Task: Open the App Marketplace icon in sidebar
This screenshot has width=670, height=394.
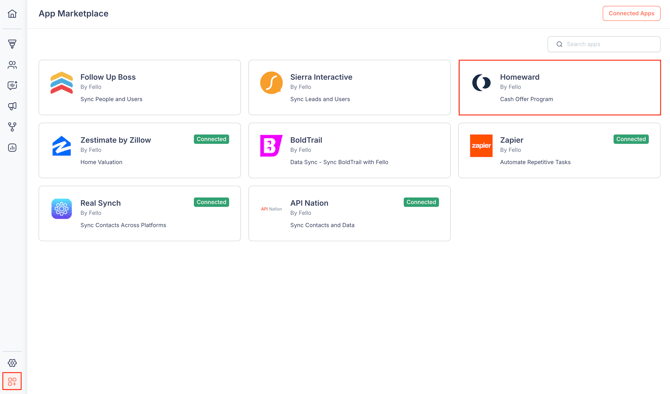Action: tap(12, 381)
